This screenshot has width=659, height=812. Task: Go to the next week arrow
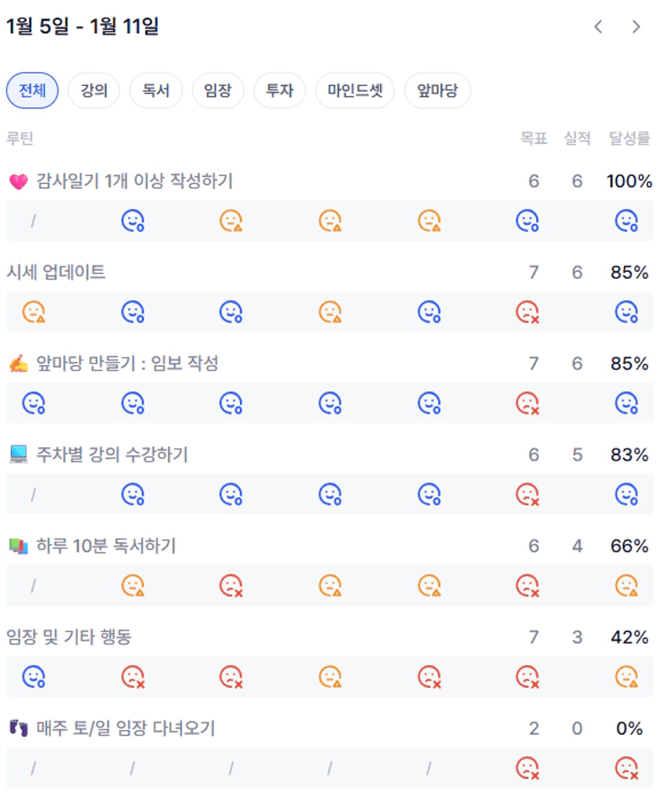[636, 27]
